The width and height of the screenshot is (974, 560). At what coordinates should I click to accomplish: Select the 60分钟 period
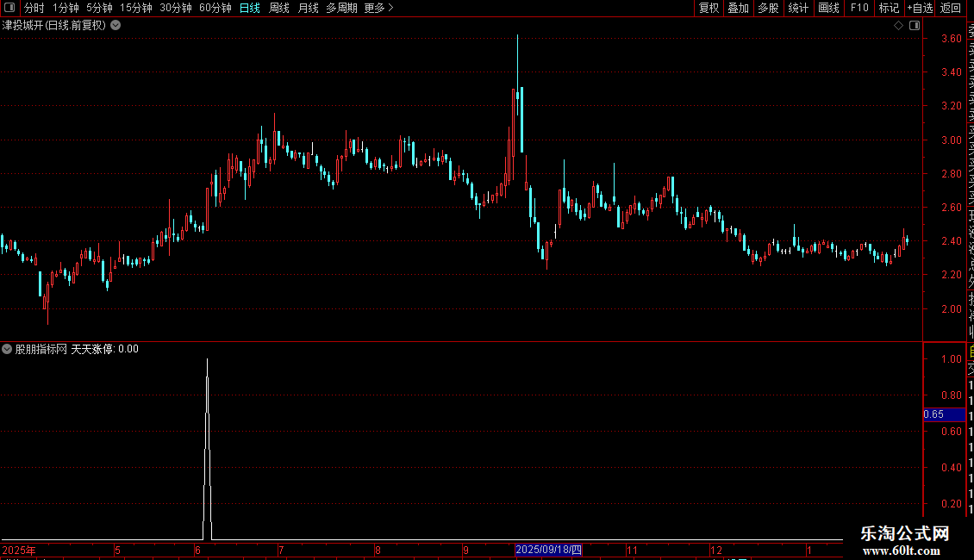(x=215, y=8)
